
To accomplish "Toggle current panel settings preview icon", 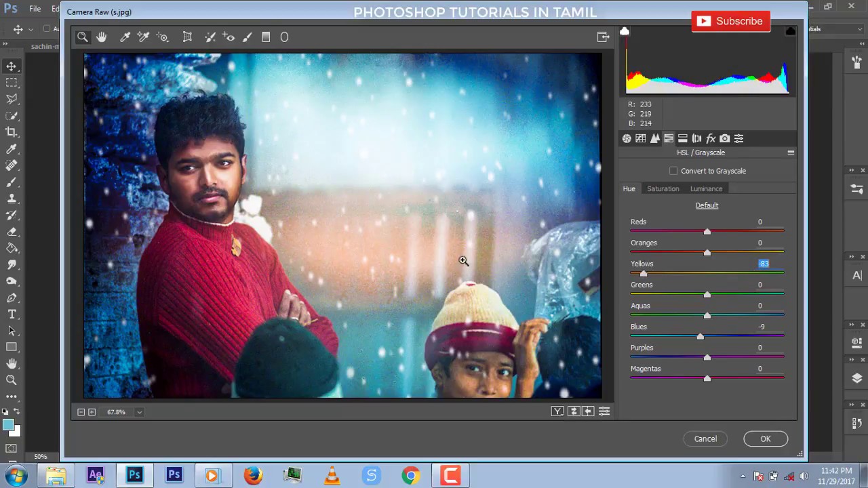I will click(x=604, y=411).
